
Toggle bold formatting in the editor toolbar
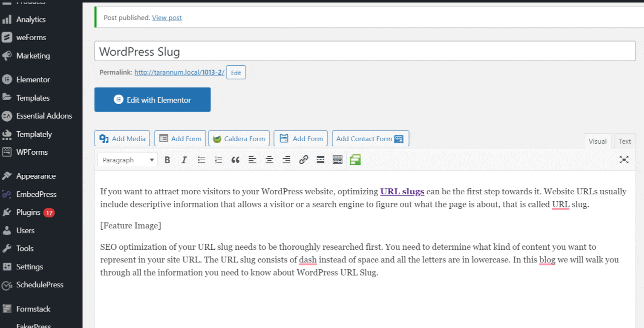(167, 159)
